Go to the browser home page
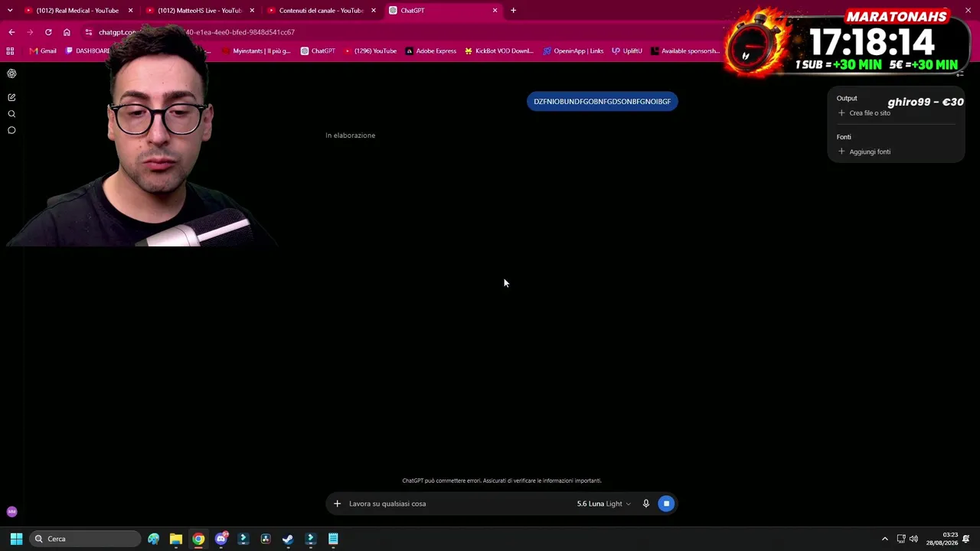 (67, 32)
